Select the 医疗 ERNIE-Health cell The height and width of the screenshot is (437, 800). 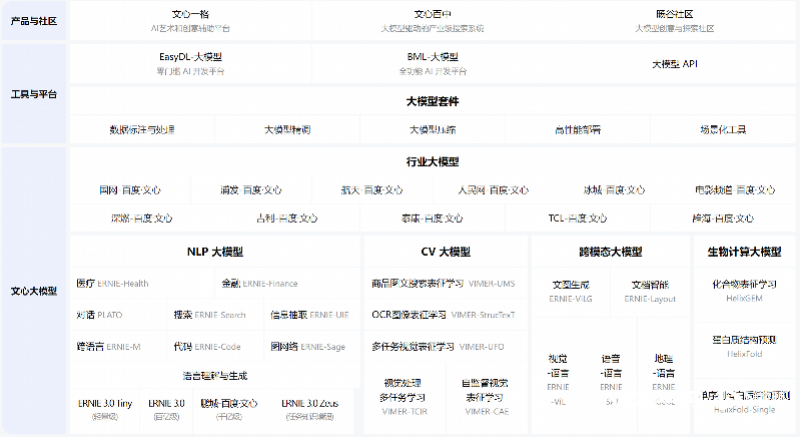click(x=142, y=284)
